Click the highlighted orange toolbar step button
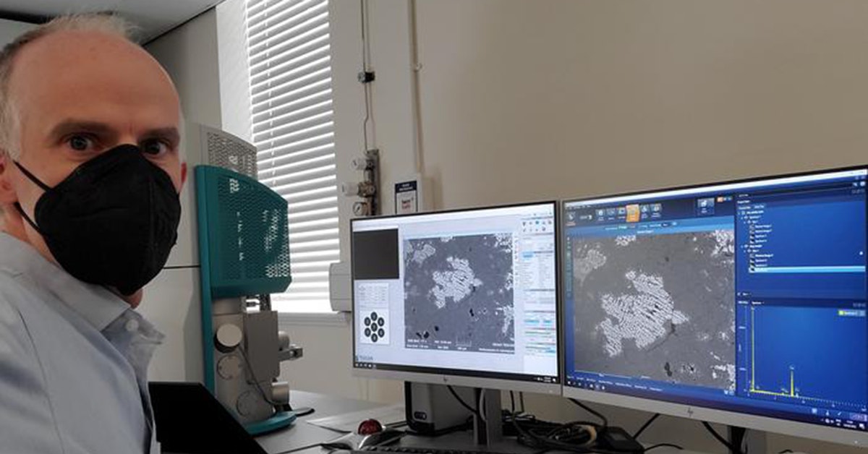 tap(633, 213)
